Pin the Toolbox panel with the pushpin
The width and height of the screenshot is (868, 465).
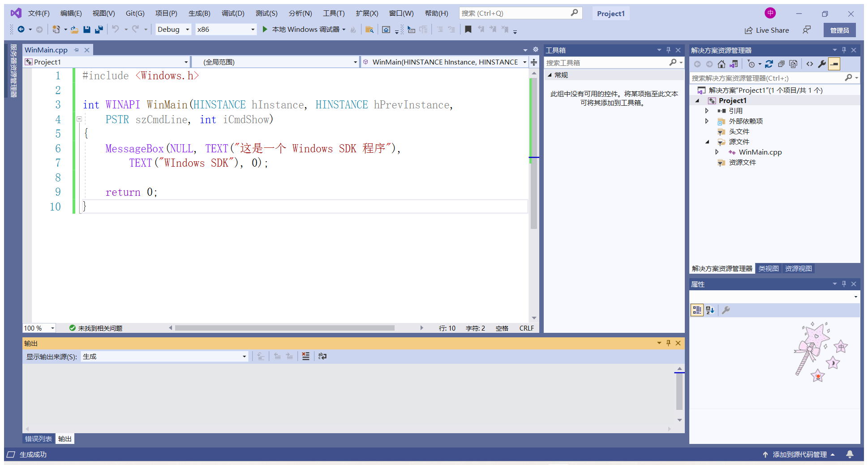coord(668,50)
